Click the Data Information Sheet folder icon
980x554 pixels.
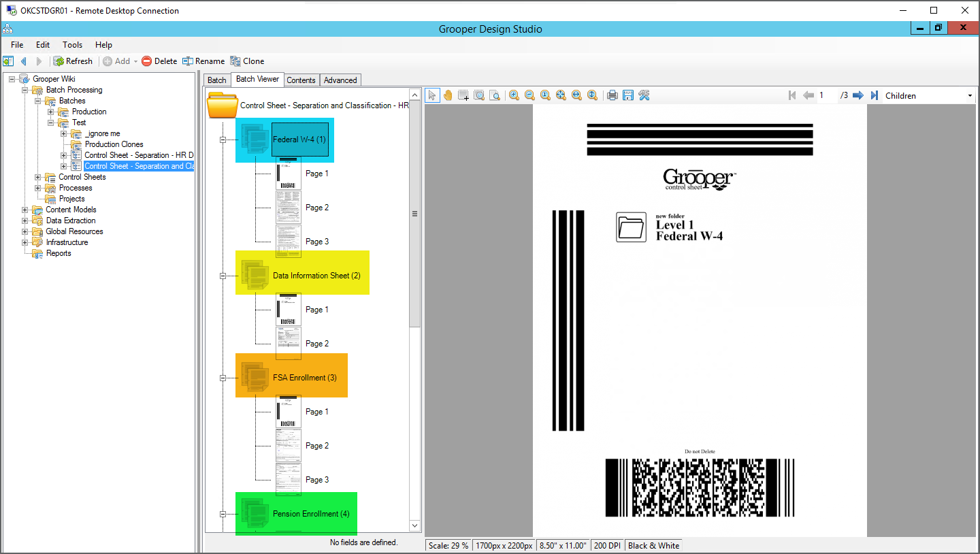(x=254, y=276)
